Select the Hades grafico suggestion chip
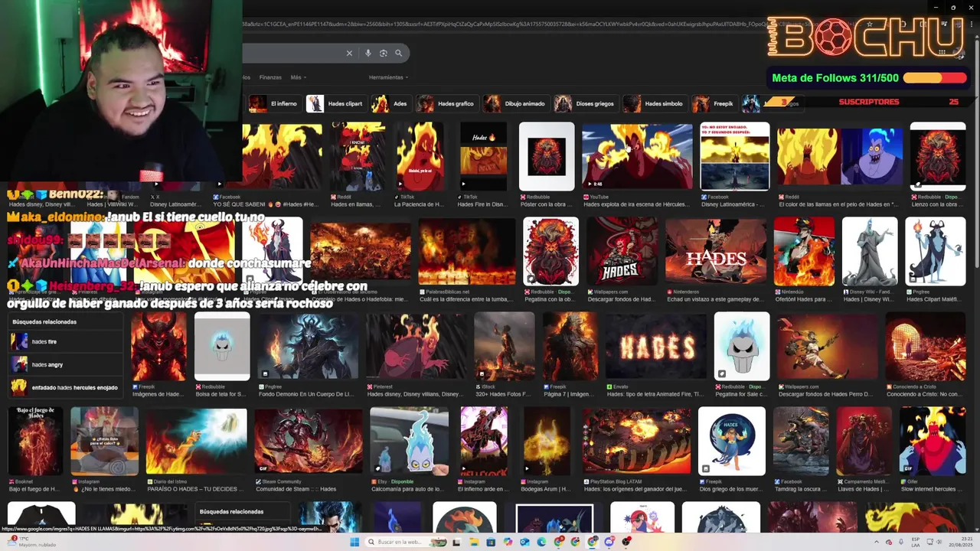The width and height of the screenshot is (980, 551). [x=446, y=103]
